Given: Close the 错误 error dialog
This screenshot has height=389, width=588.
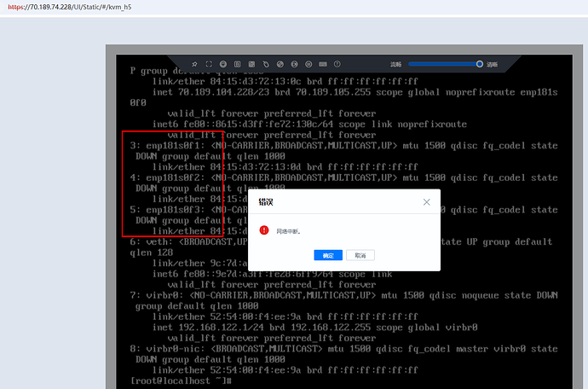Looking at the screenshot, I should click(x=427, y=202).
